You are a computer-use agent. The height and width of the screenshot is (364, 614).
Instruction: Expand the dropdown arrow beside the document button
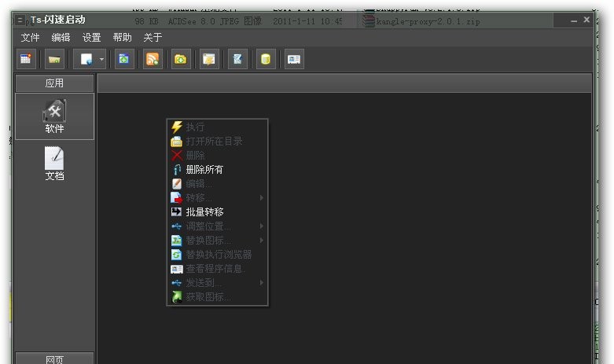coord(102,60)
